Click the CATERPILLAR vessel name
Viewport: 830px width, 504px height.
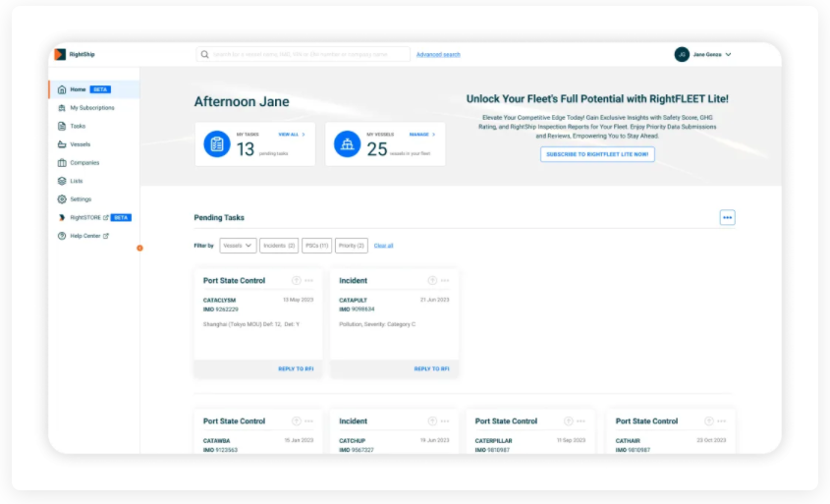[493, 441]
